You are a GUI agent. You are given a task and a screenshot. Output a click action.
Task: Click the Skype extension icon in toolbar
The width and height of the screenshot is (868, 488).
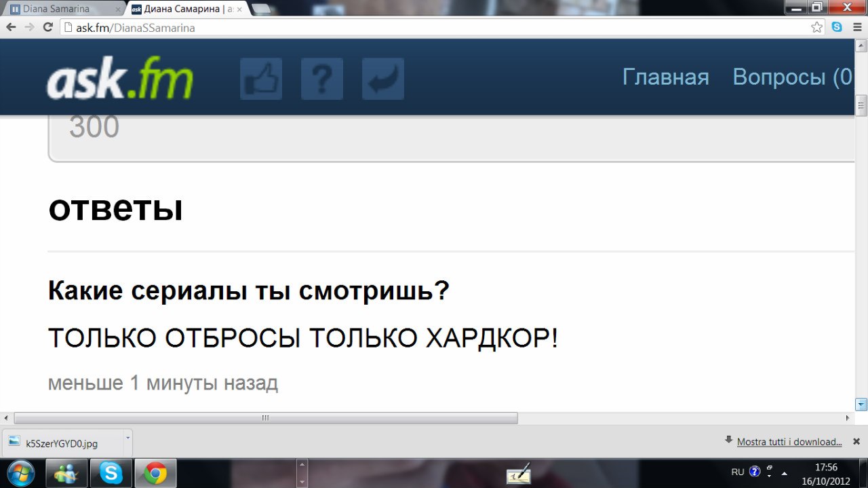click(837, 27)
